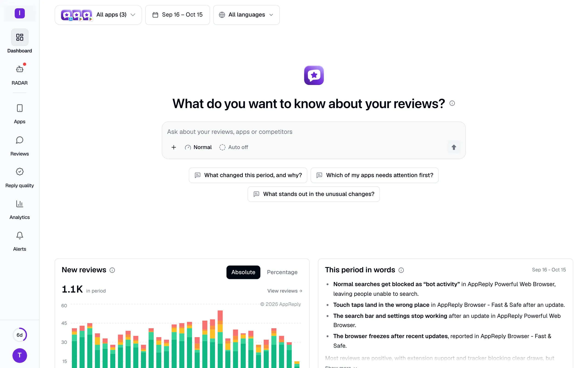Select 'What stands out in the unusual changes?'
Image resolution: width=588 pixels, height=368 pixels.
click(x=314, y=194)
